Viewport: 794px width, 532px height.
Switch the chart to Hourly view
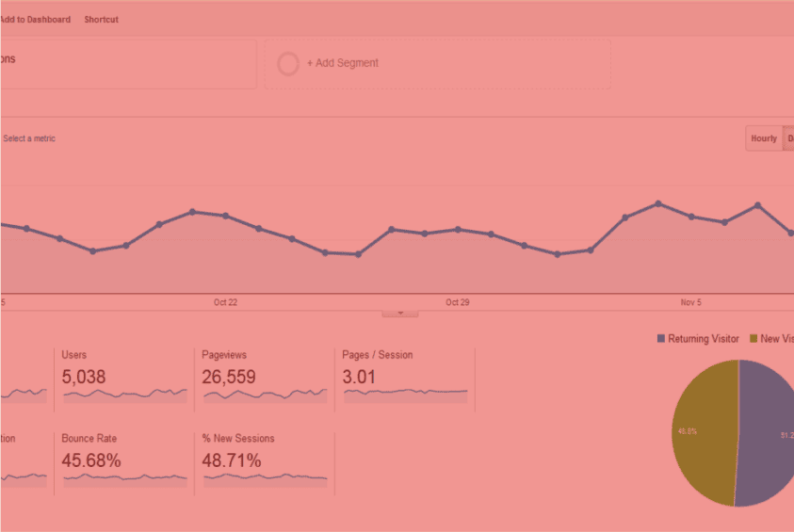click(x=764, y=138)
